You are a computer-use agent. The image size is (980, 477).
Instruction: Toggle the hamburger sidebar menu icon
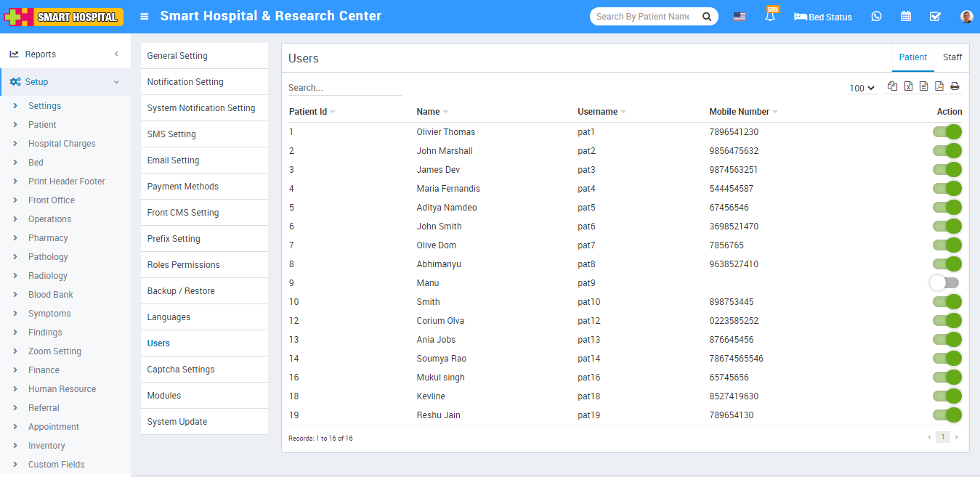click(x=145, y=16)
